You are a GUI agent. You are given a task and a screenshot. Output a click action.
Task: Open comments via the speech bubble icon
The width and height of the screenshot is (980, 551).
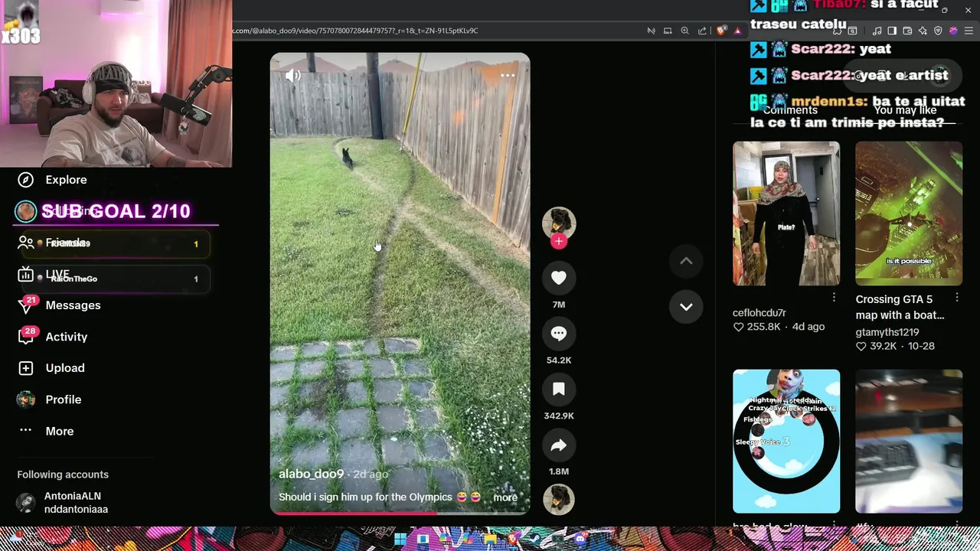click(559, 334)
